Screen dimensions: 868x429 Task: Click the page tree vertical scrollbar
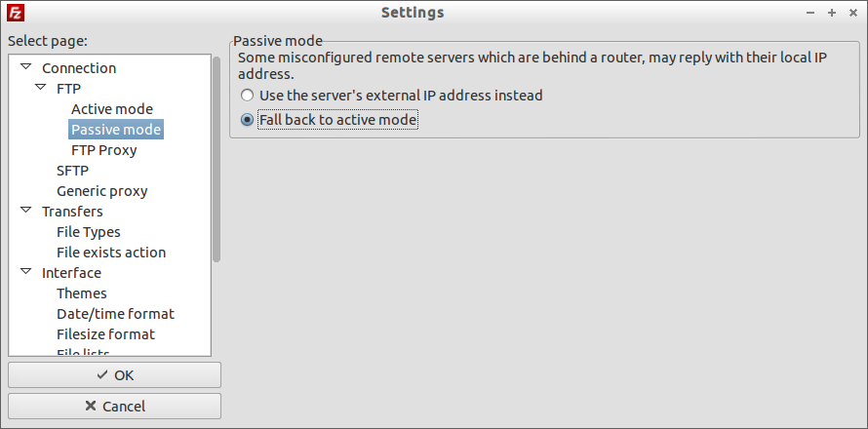[217, 160]
